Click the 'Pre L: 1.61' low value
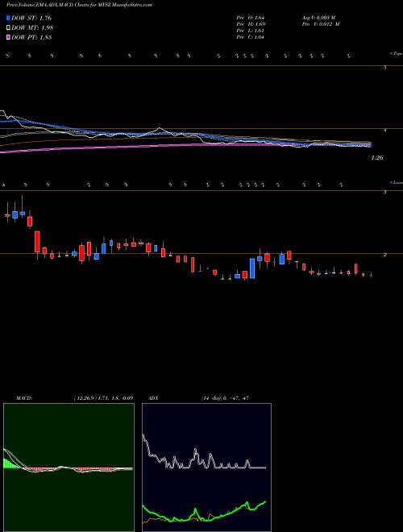Viewport: 403px width, 532px height. click(x=251, y=31)
